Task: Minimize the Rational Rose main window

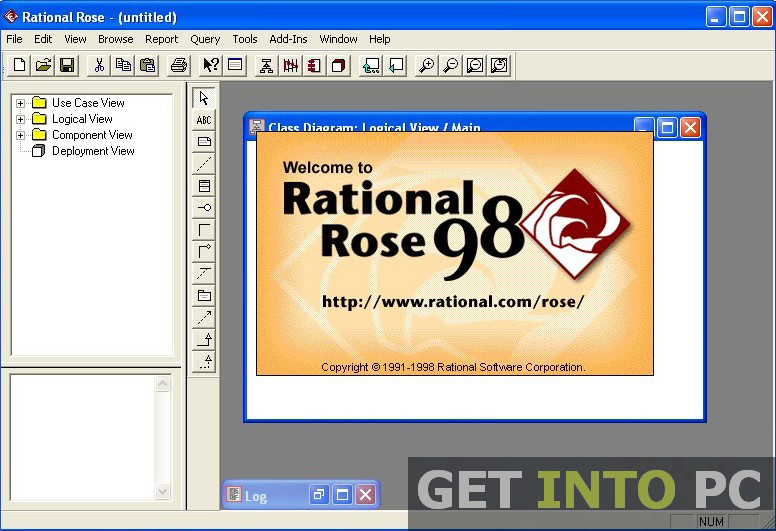Action: [716, 17]
